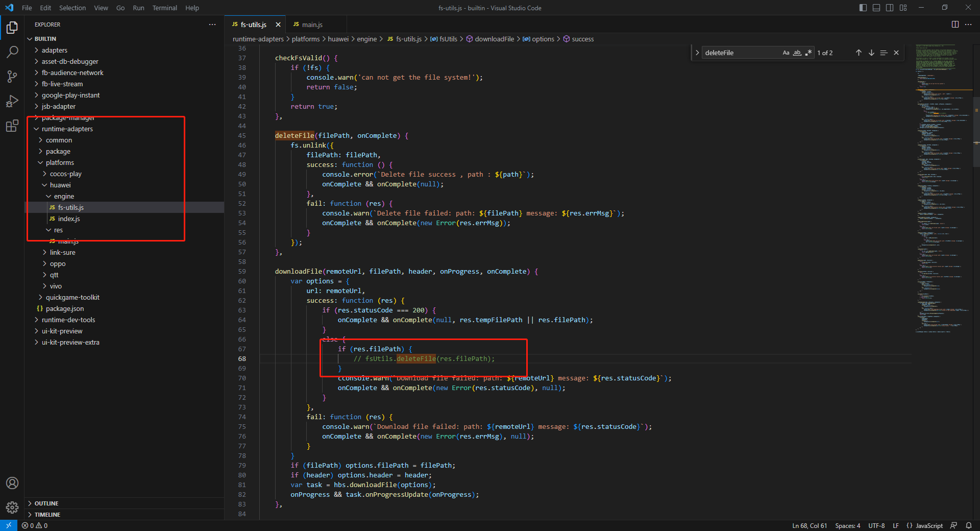The image size is (980, 531).
Task: Open Run and Debug view
Action: point(12,101)
